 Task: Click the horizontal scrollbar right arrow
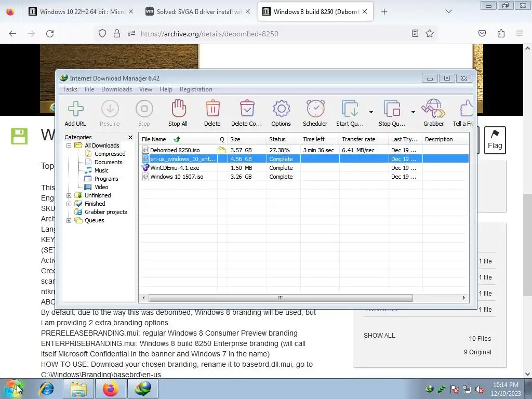tap(464, 298)
